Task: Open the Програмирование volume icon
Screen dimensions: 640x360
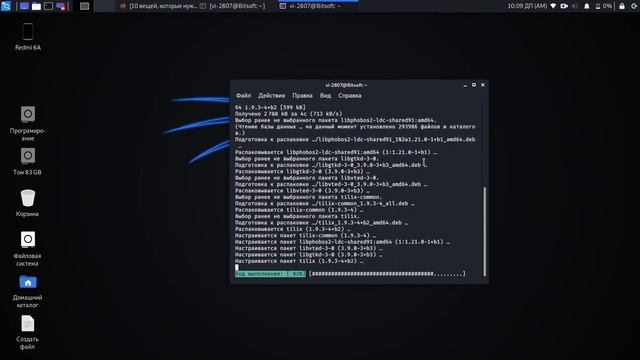Action: tap(28, 114)
